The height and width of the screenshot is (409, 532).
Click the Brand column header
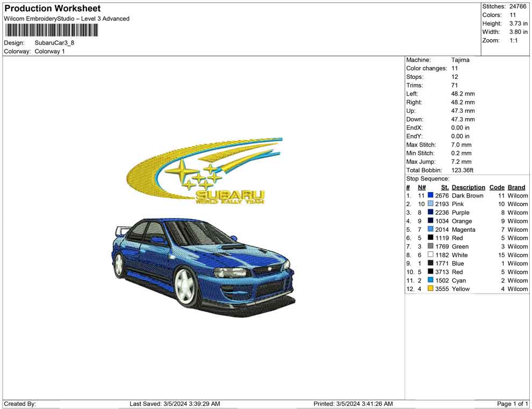pos(516,187)
